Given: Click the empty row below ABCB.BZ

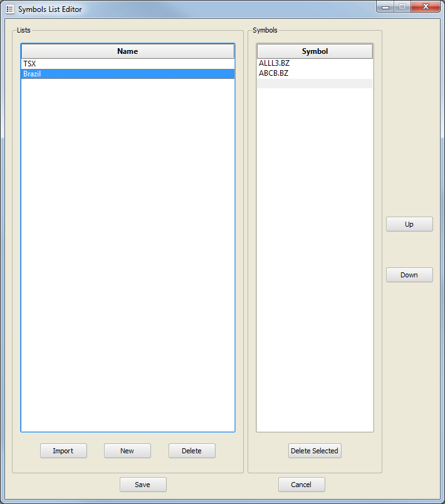Looking at the screenshot, I should click(315, 83).
